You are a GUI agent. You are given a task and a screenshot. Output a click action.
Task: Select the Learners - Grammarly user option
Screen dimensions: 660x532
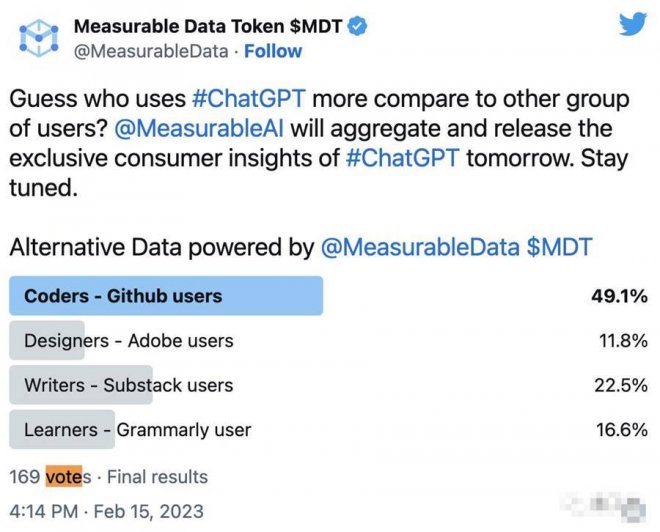tap(137, 430)
